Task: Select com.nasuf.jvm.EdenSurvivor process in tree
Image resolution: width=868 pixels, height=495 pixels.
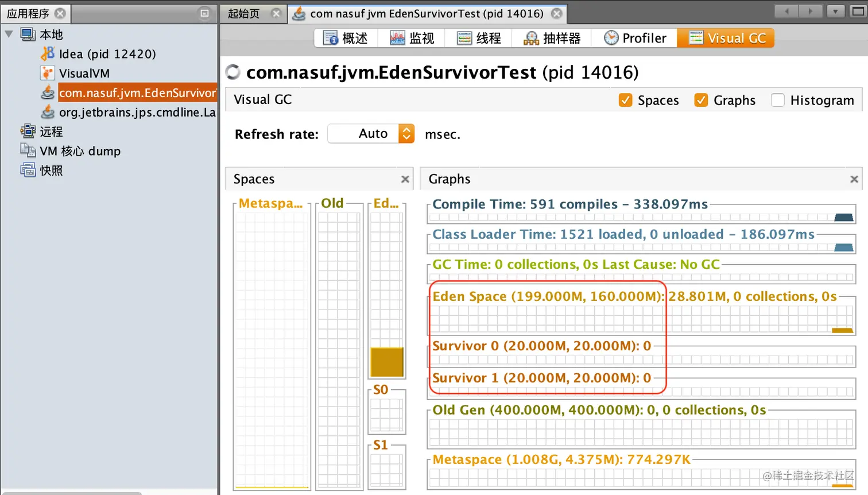Action: [137, 92]
